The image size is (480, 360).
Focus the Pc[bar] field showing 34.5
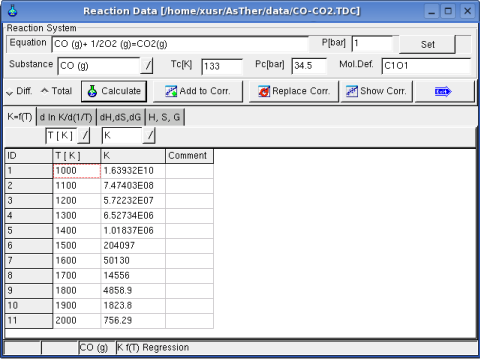[309, 66]
